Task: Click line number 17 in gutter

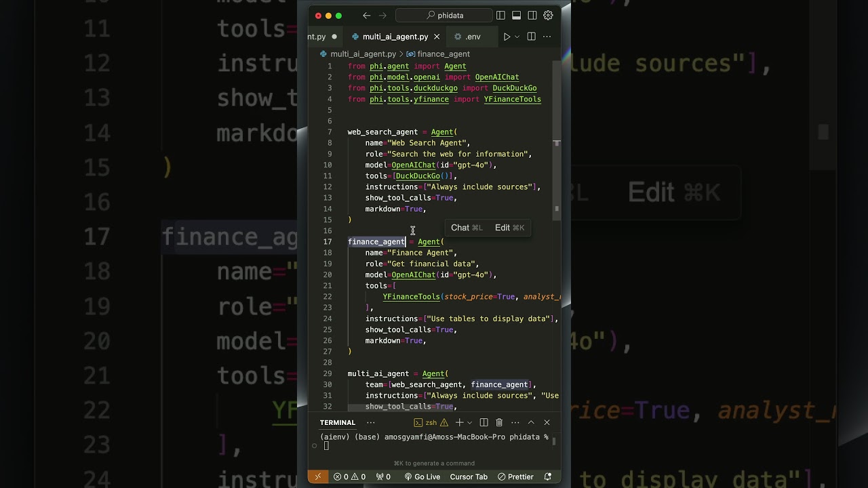Action: click(x=328, y=242)
